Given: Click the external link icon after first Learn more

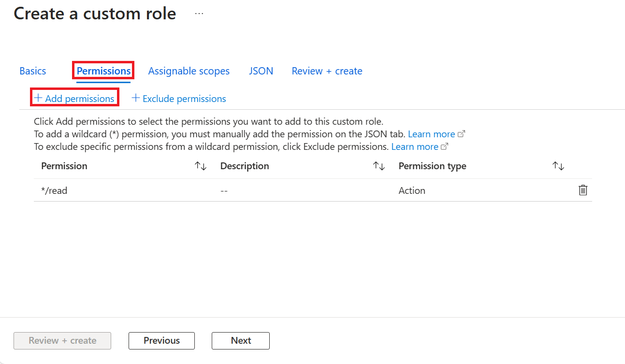Looking at the screenshot, I should tap(462, 133).
